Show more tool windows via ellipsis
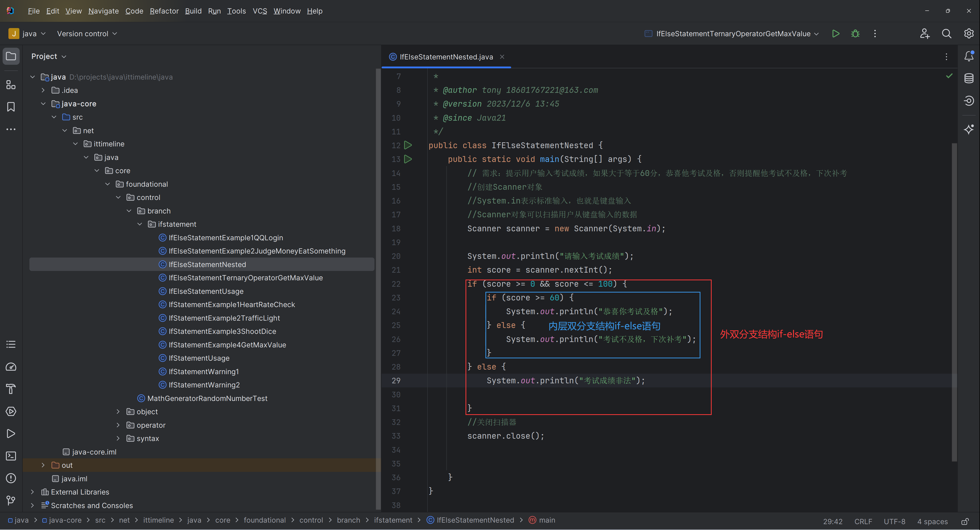The height and width of the screenshot is (530, 980). pyautogui.click(x=11, y=129)
